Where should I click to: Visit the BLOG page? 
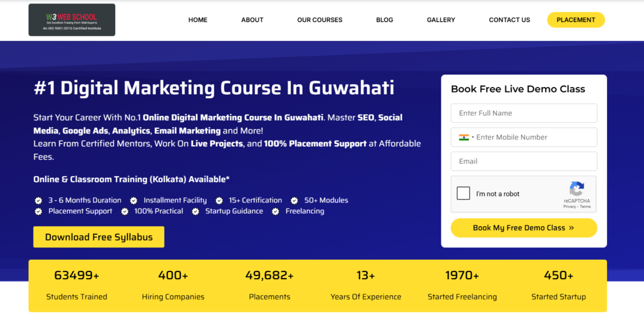click(385, 20)
